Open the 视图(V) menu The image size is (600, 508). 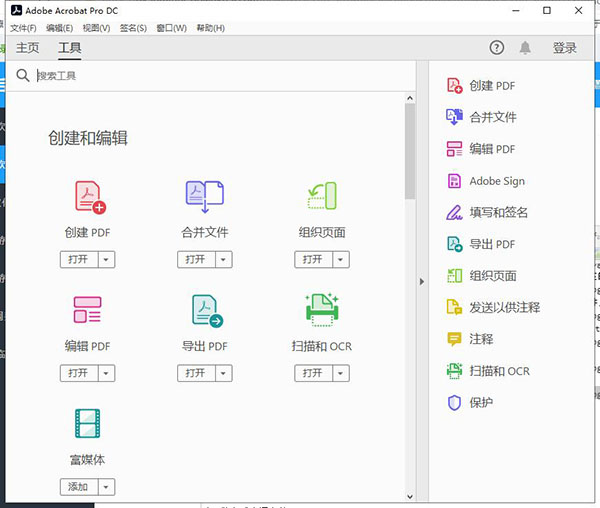click(96, 28)
